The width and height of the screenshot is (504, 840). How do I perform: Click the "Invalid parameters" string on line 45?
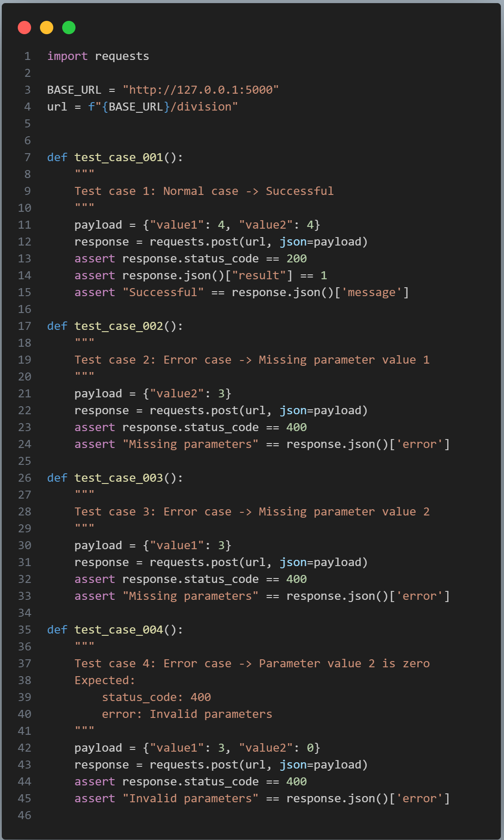[x=190, y=799]
